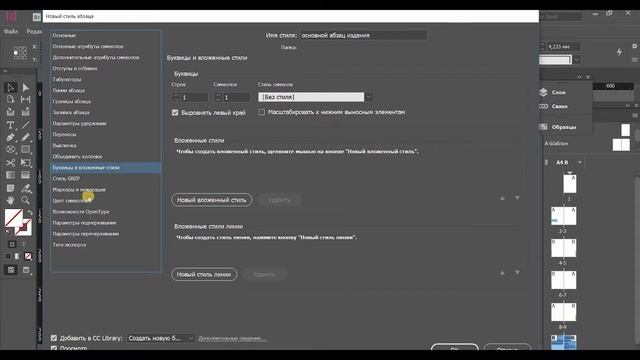
Task: Click the reference point locator grid
Action: point(20,53)
